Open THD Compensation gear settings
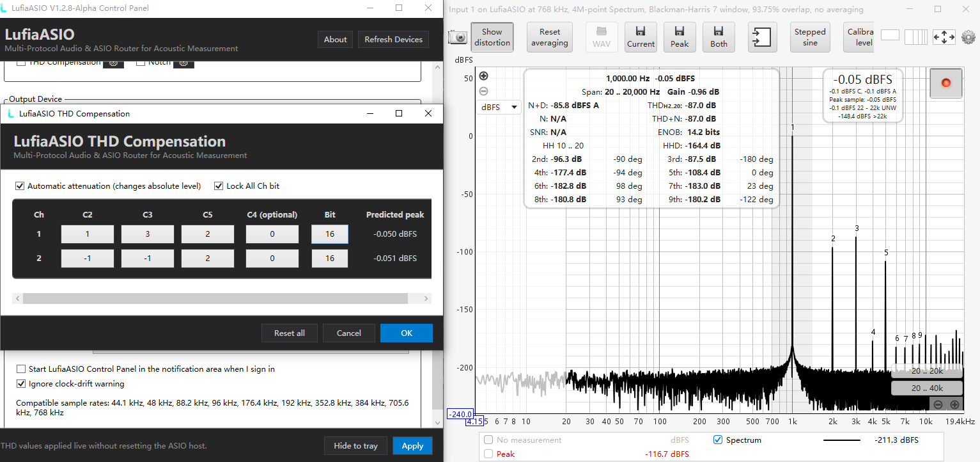The width and height of the screenshot is (980, 462). point(113,63)
